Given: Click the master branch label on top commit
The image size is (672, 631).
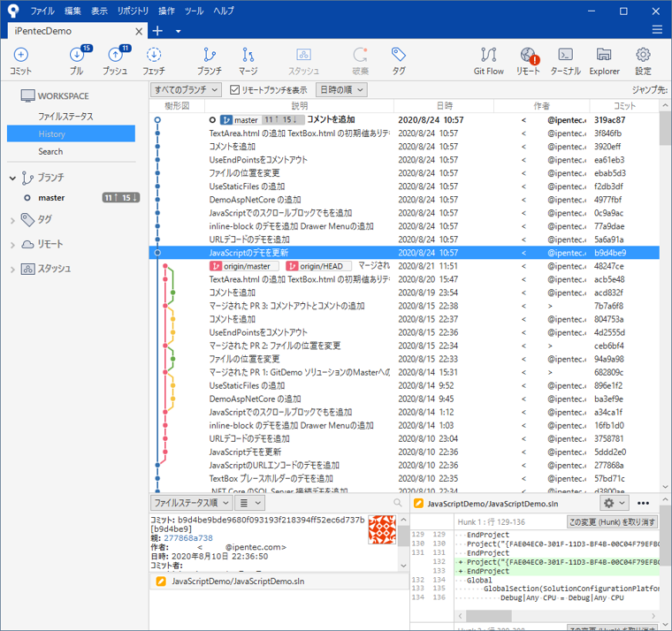Looking at the screenshot, I should (239, 120).
